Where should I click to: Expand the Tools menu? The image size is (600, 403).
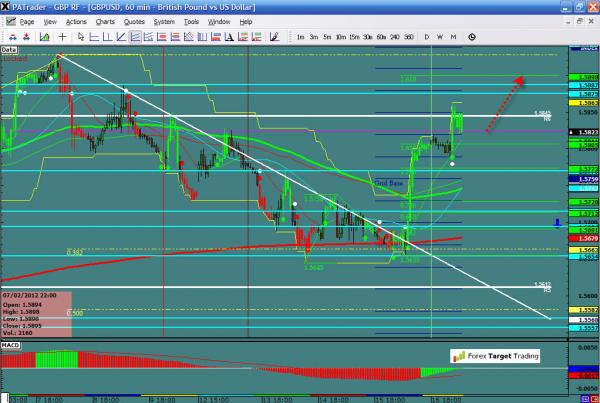pyautogui.click(x=191, y=20)
